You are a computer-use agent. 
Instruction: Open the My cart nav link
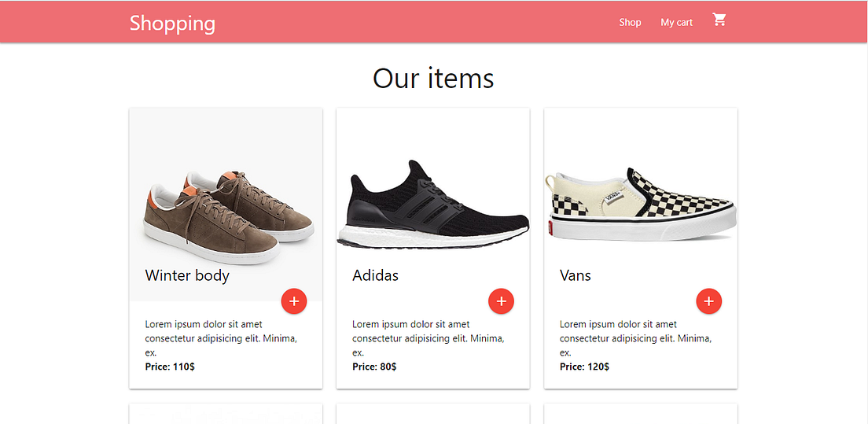point(676,22)
